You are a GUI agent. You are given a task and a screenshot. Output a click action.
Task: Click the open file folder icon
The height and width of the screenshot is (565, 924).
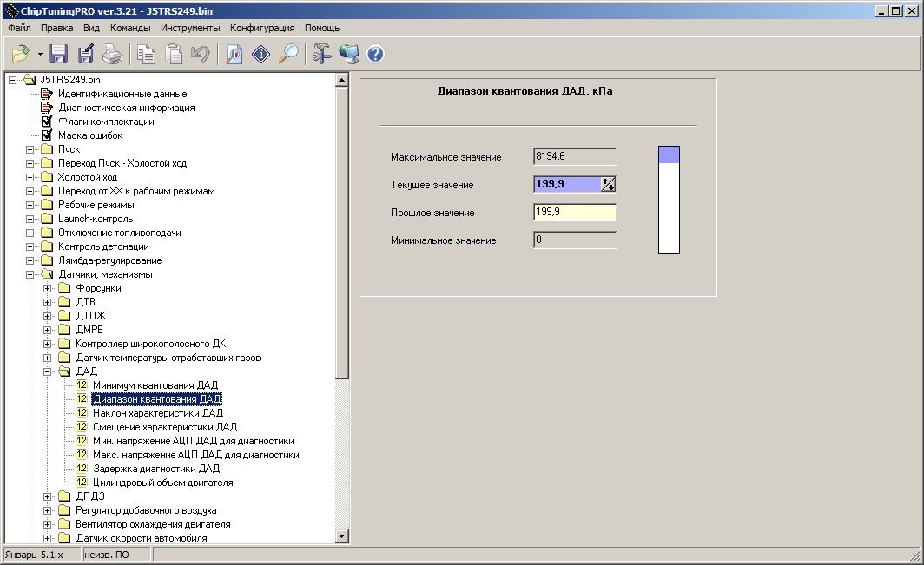pyautogui.click(x=21, y=55)
